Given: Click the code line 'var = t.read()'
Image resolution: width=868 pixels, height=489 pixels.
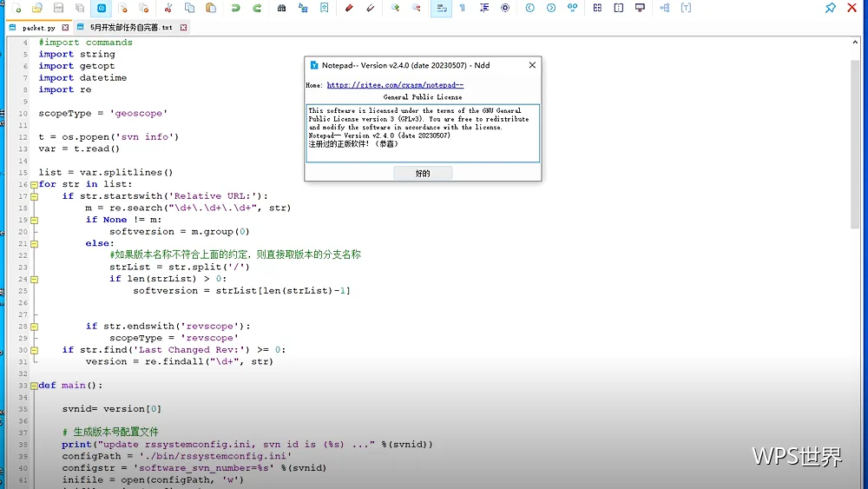Looking at the screenshot, I should click(79, 149).
